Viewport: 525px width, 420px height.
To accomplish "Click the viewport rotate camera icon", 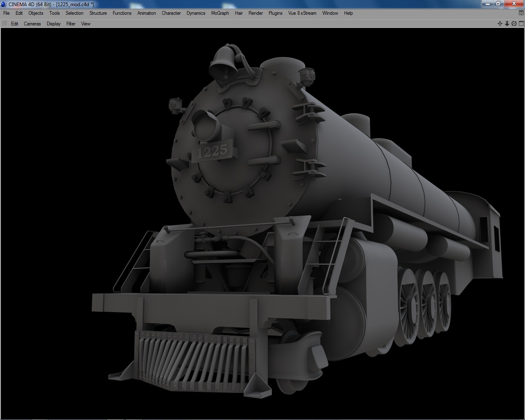I will (514, 23).
